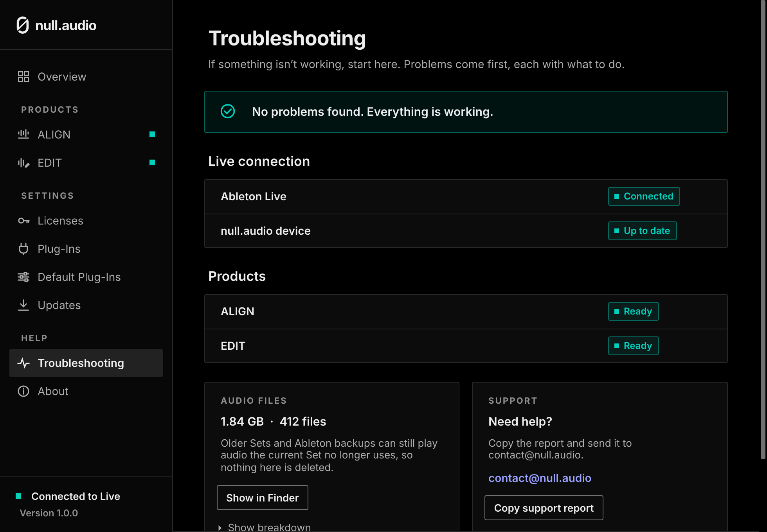Viewport: 767px width, 532px height.
Task: Click the Plug-Ins plug icon
Action: 23,249
